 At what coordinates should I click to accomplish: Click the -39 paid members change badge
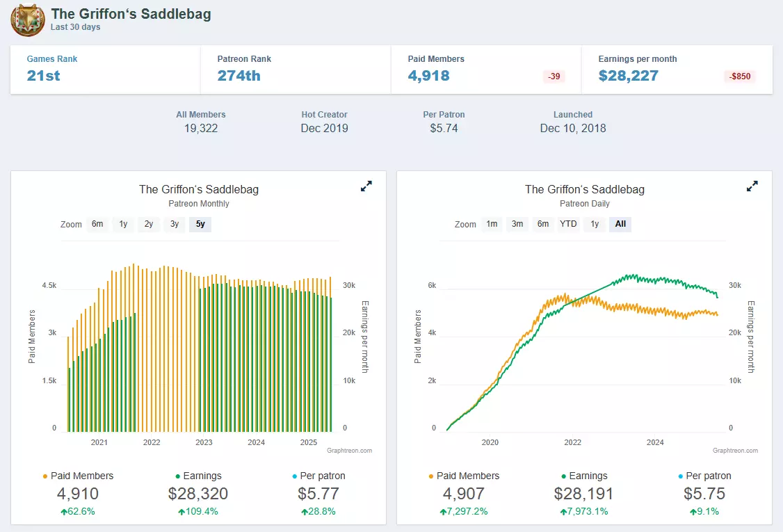click(554, 76)
